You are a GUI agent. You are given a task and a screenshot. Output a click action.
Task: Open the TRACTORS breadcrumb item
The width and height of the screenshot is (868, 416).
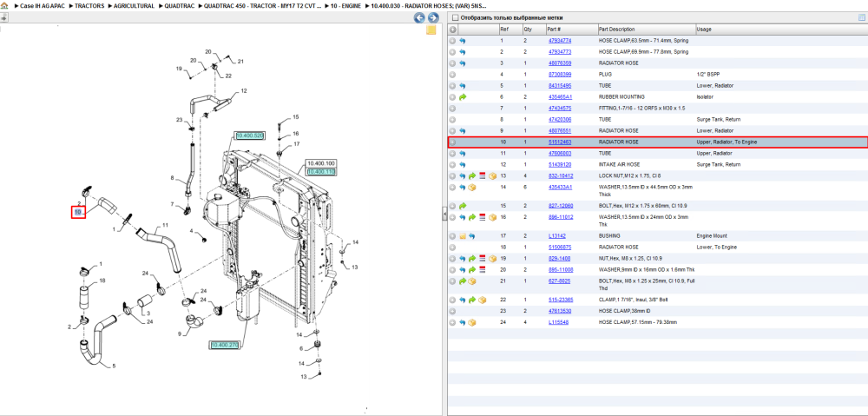pos(89,5)
